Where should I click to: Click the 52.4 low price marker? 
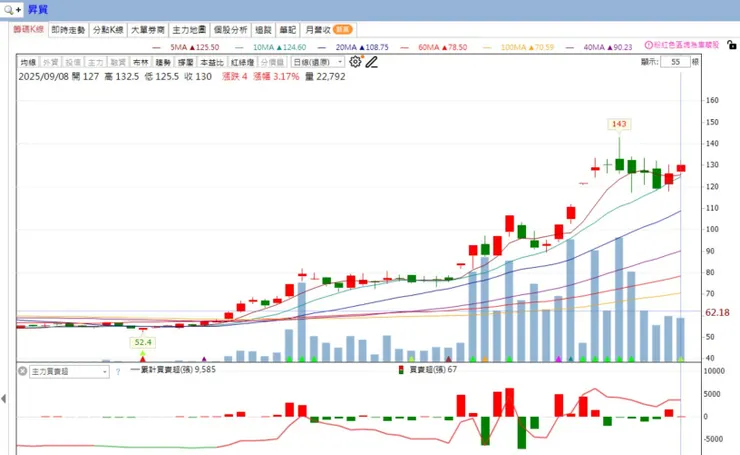(143, 342)
